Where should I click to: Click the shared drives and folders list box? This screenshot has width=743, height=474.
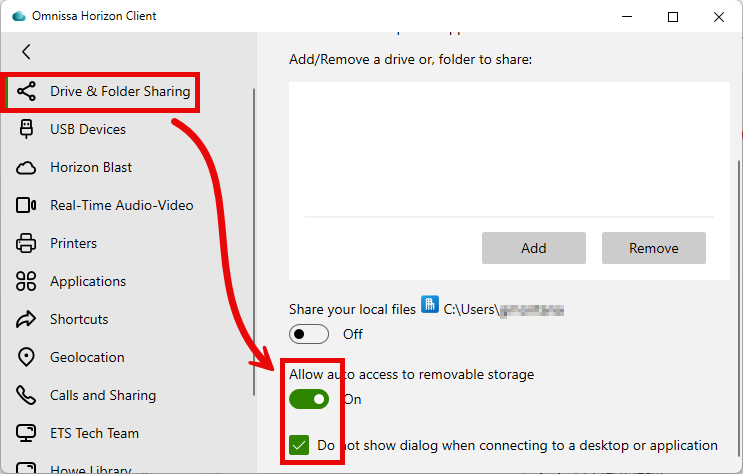509,150
